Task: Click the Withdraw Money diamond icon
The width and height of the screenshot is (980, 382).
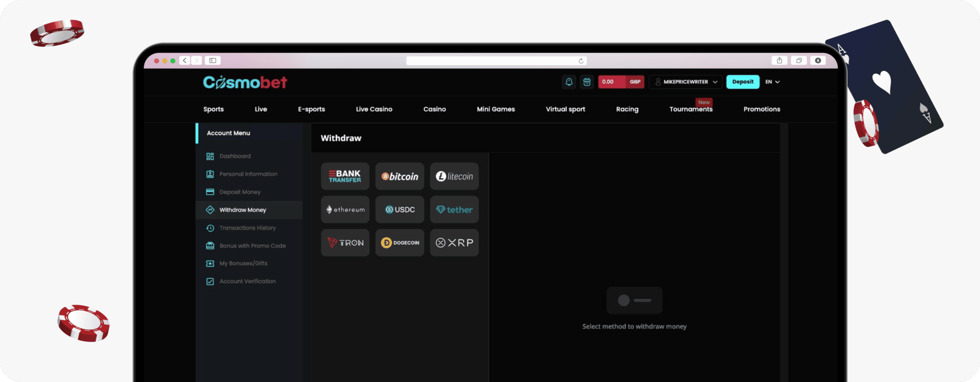Action: (210, 210)
